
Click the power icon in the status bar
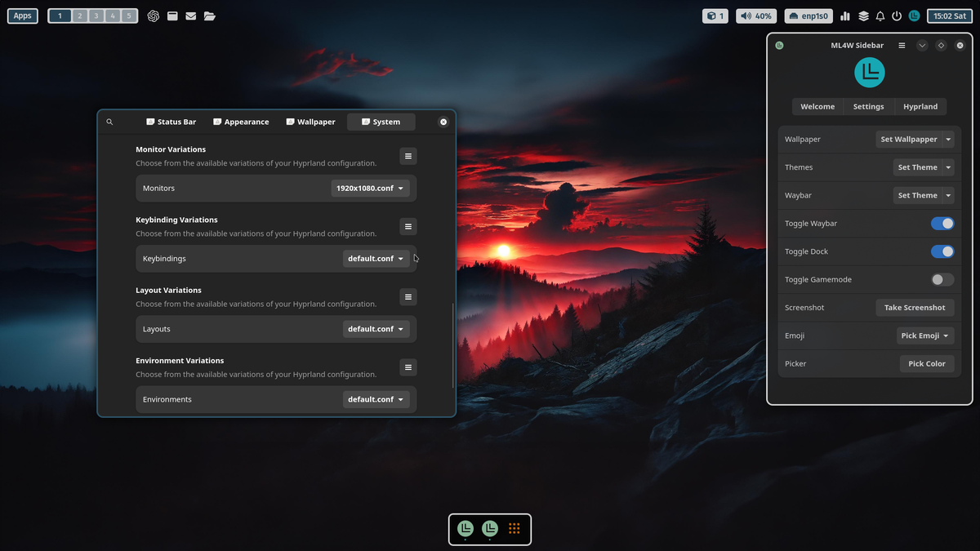896,16
